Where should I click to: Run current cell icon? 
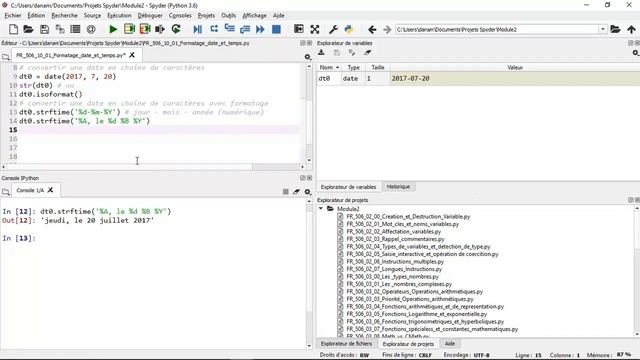(x=129, y=29)
